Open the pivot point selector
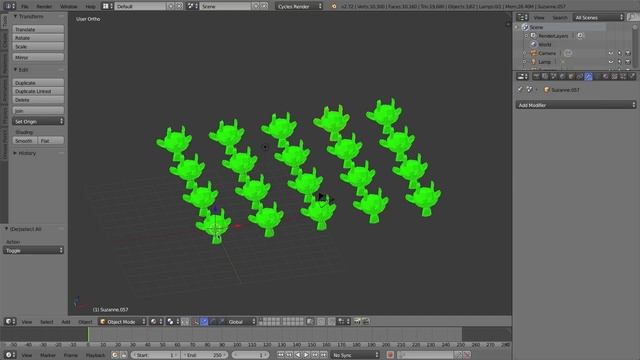Screen dimensions: 640x360 click(x=173, y=322)
